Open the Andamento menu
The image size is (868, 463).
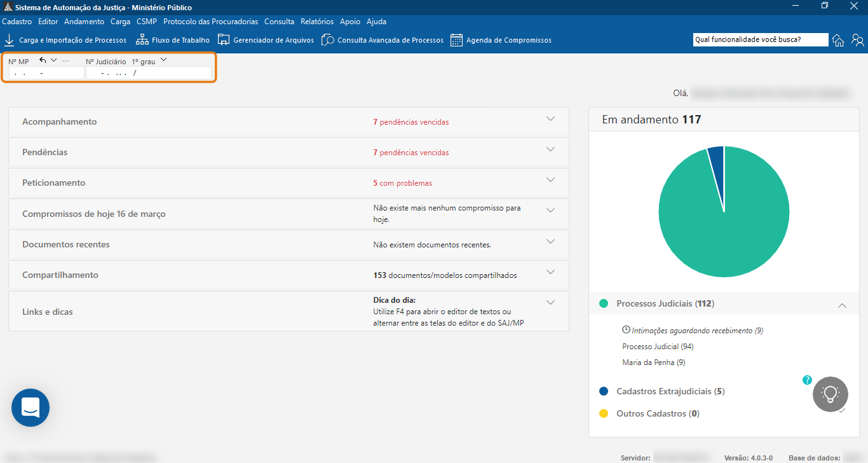pos(84,22)
